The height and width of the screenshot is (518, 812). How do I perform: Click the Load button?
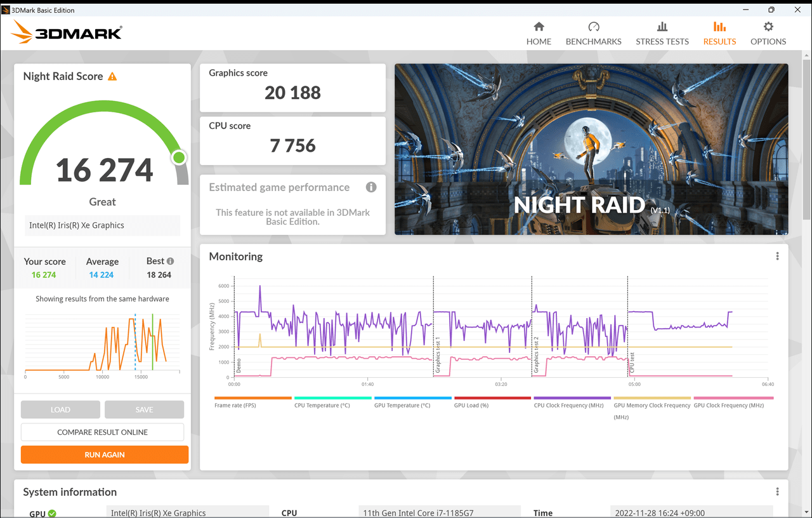(x=60, y=409)
